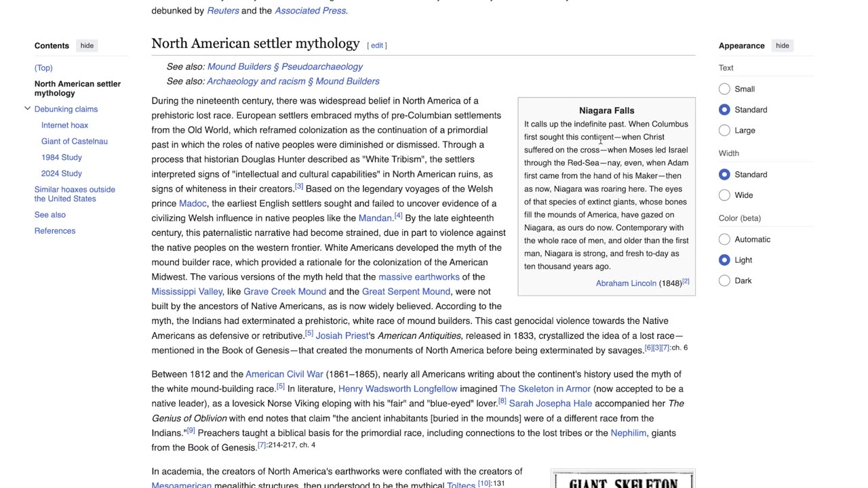
Task: Open the Mesoamerican link
Action: point(182,485)
